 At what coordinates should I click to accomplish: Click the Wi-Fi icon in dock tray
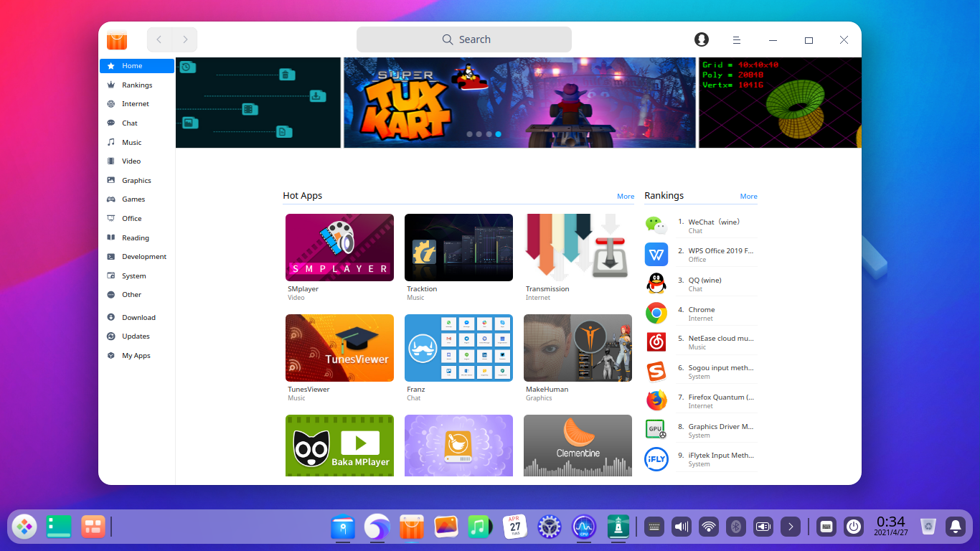point(708,527)
